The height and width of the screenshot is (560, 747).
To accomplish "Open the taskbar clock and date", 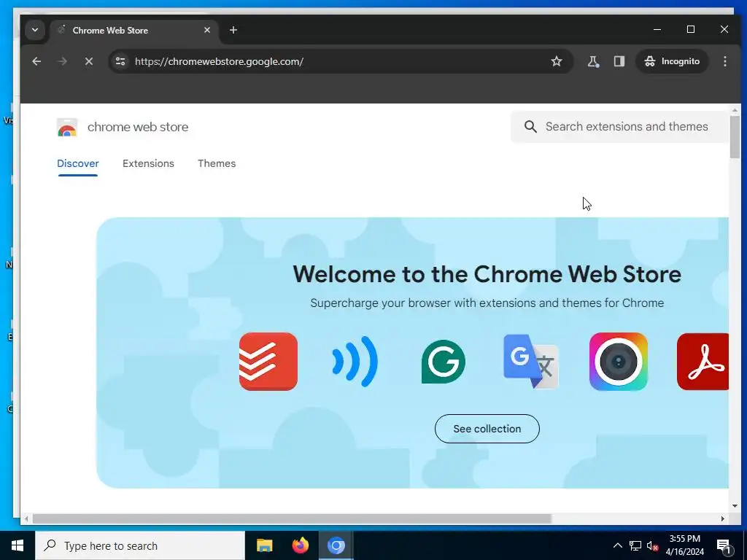I will 684,545.
